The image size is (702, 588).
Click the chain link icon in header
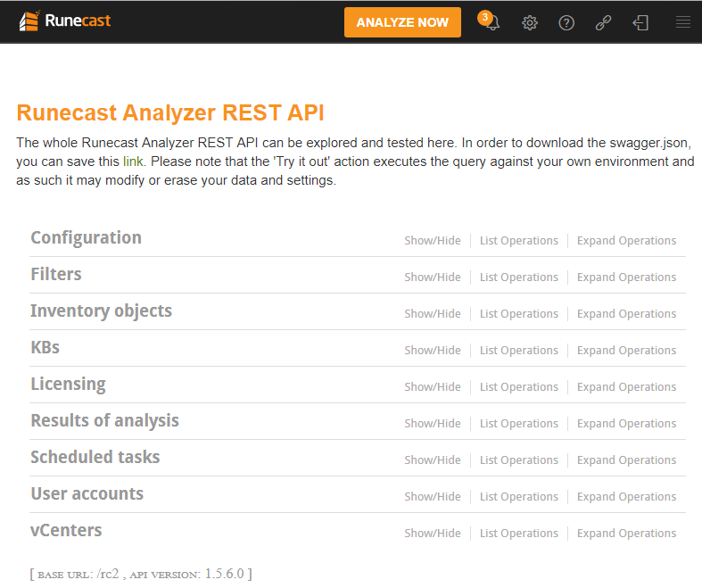[603, 23]
